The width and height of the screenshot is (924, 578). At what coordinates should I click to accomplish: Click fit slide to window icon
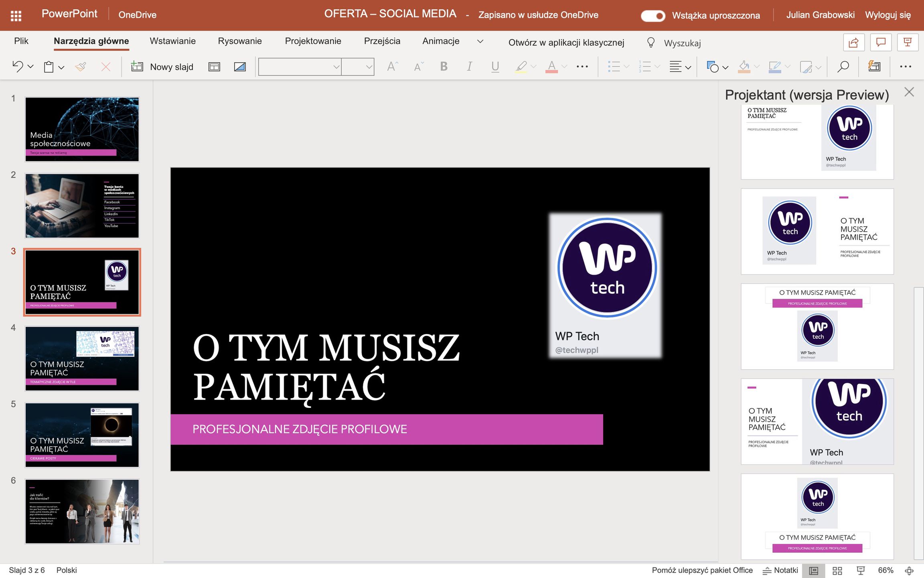(909, 570)
